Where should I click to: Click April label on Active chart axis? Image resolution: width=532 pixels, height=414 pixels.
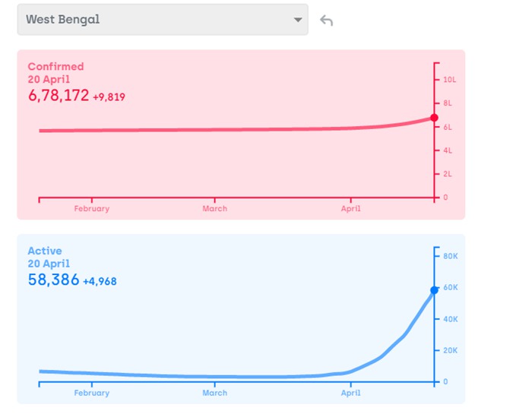350,393
